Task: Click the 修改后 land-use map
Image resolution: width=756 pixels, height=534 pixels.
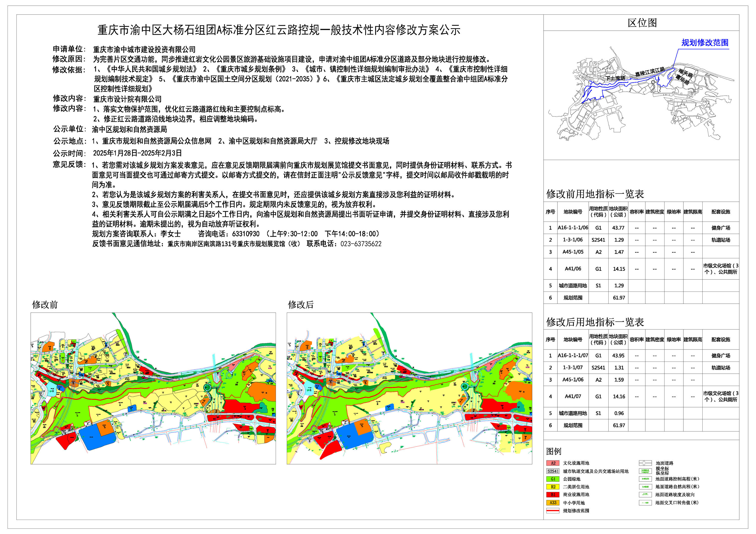Action: coord(409,388)
